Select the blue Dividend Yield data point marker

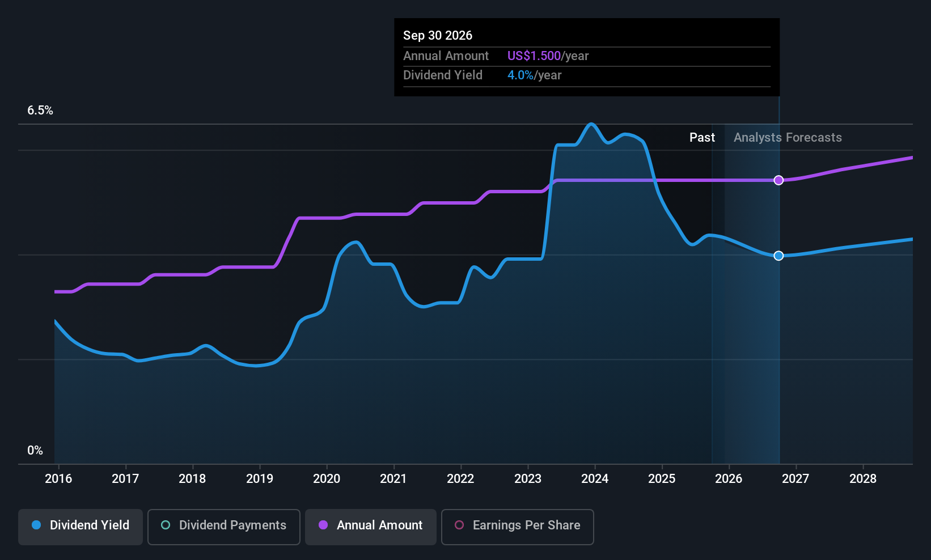(778, 256)
